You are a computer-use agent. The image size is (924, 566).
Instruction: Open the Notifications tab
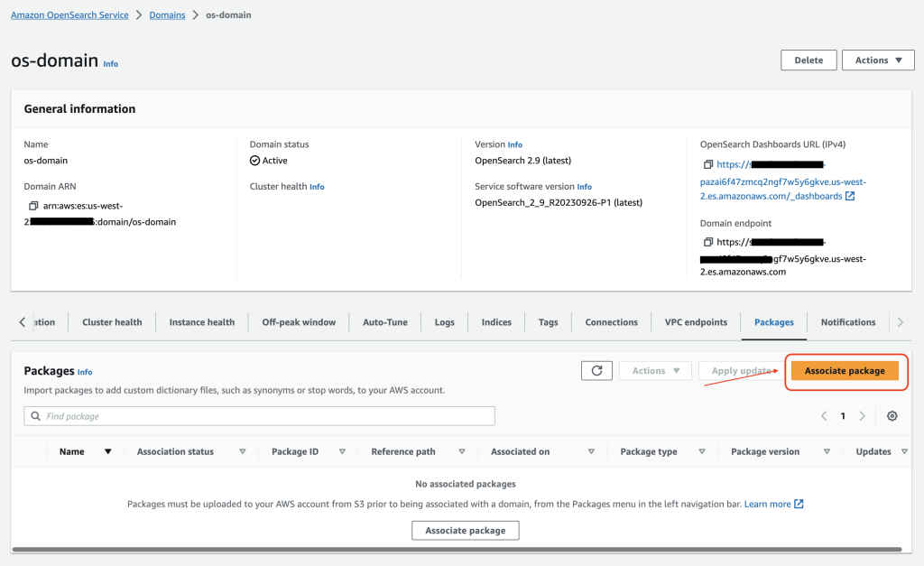click(x=848, y=322)
